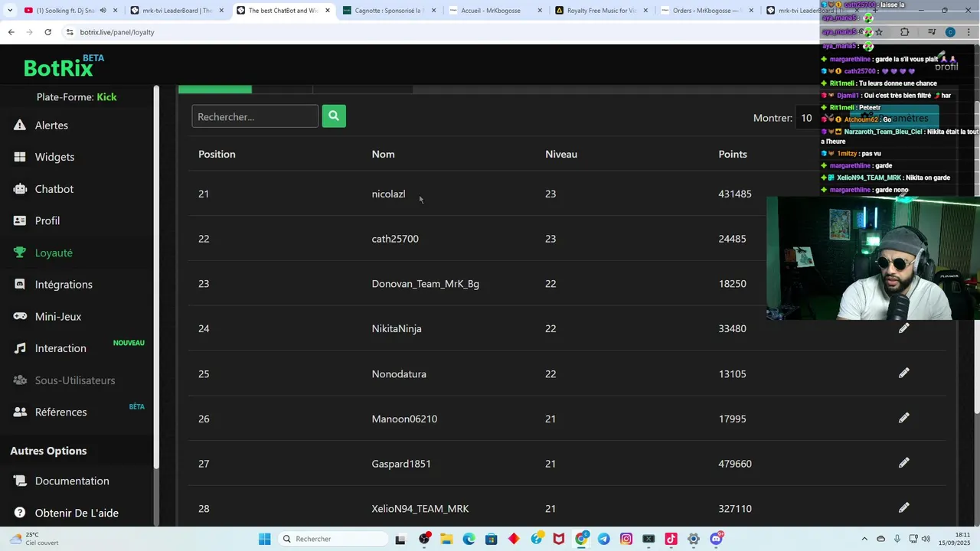The image size is (980, 551).
Task: Edit Manoon06210 row with pencil icon
Action: point(904,418)
